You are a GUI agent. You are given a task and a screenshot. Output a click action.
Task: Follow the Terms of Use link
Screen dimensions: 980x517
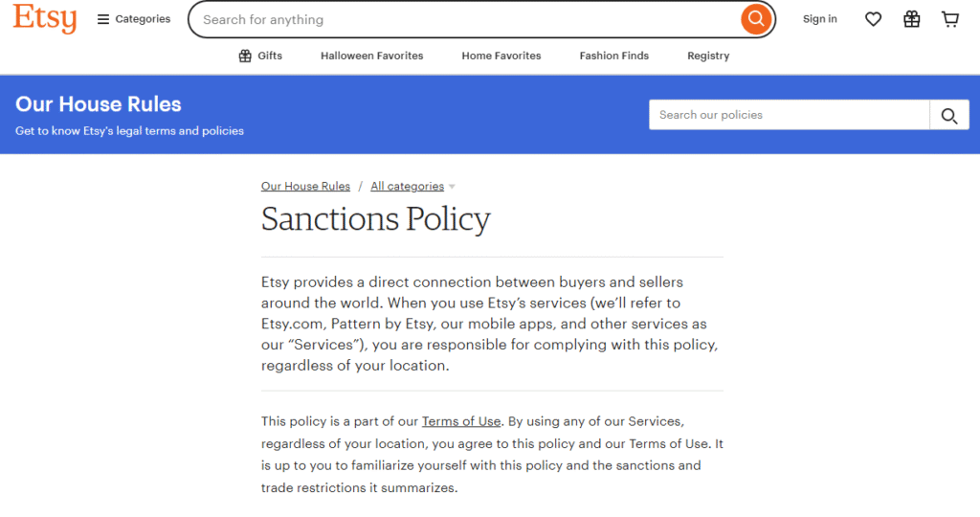[x=461, y=422]
